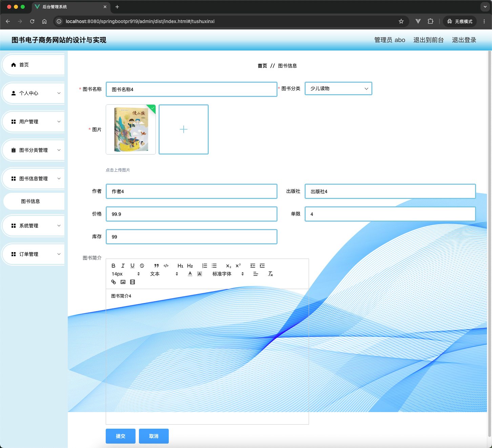Toggle strikethrough formatting in editor

coord(142,266)
